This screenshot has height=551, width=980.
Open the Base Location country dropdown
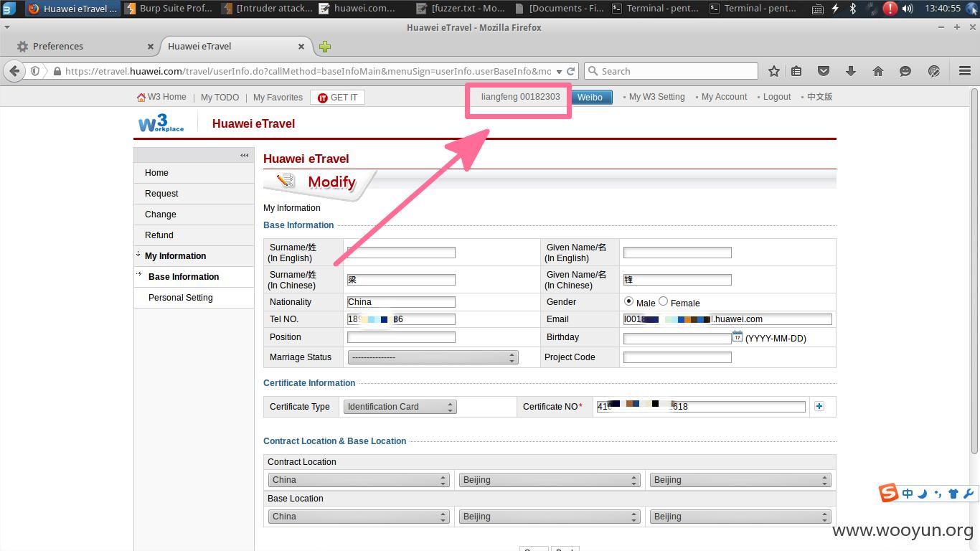point(359,517)
